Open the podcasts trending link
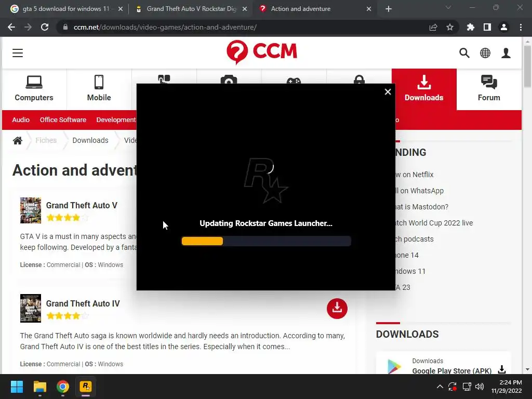Viewport: 532px width, 399px height. [414, 239]
